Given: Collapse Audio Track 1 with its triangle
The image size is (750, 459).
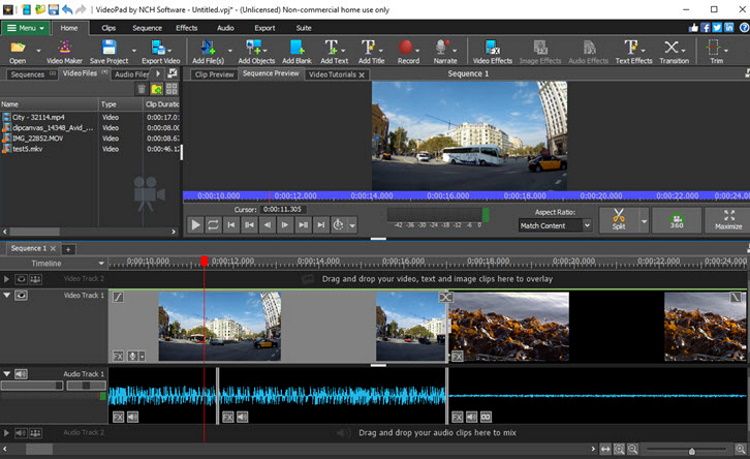Looking at the screenshot, I should pyautogui.click(x=7, y=374).
